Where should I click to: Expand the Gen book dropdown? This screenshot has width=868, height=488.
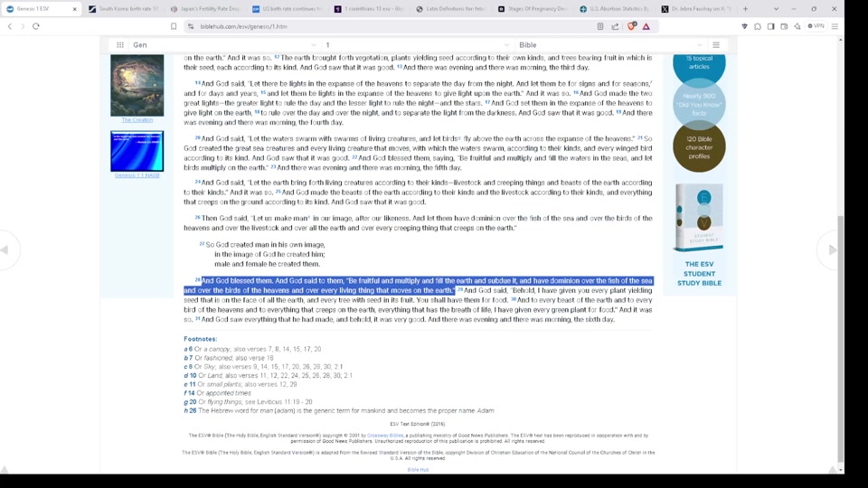tap(314, 45)
